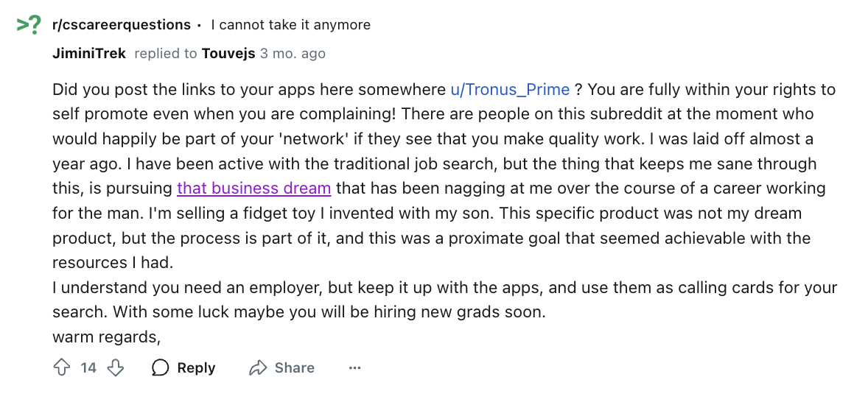Click the replied to text in header
The width and height of the screenshot is (868, 405).
point(166,54)
